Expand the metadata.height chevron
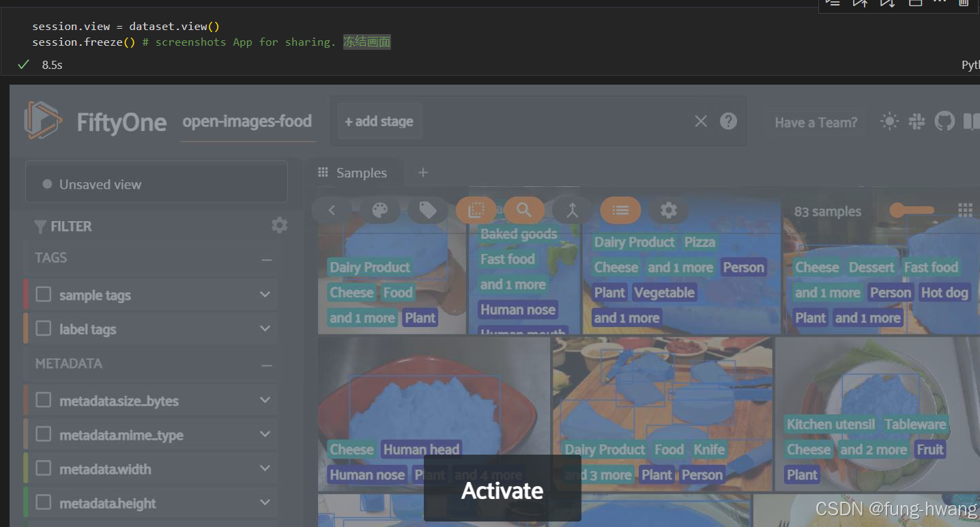Viewport: 980px width, 527px height. (265, 502)
